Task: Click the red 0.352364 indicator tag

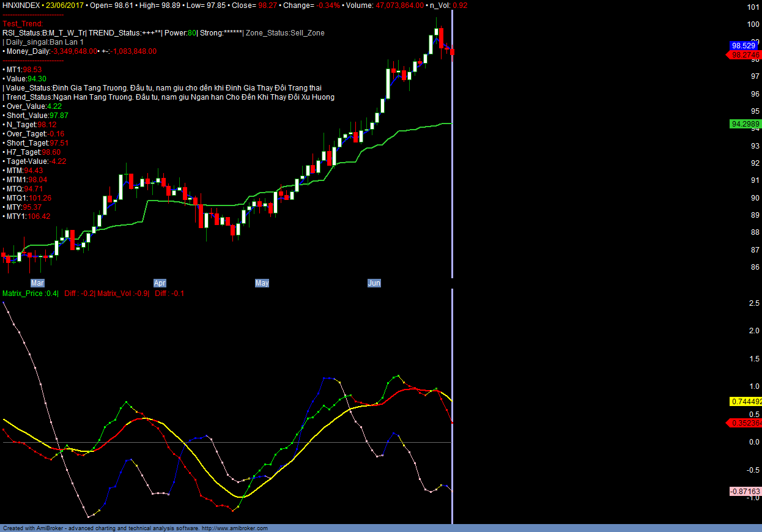Action: [x=745, y=423]
